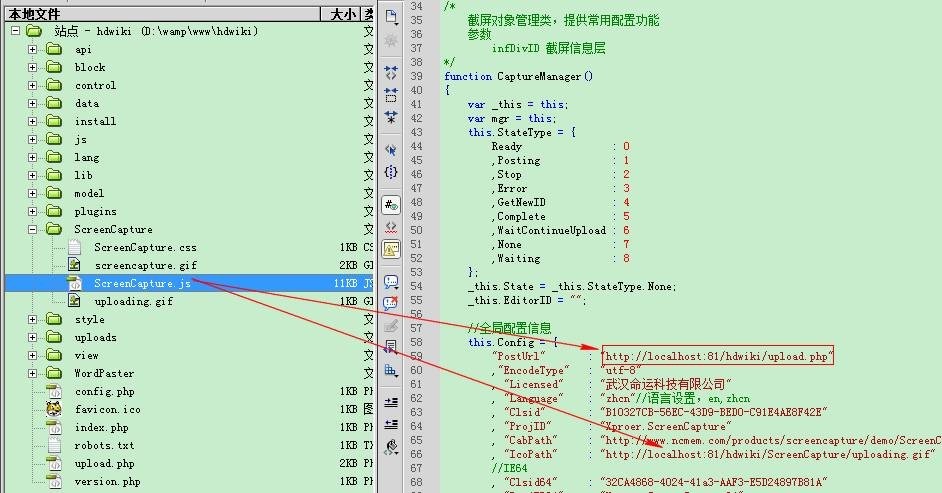Screen dimensions: 942x493
Task: Click the Expand All code icon
Action: click(x=391, y=116)
